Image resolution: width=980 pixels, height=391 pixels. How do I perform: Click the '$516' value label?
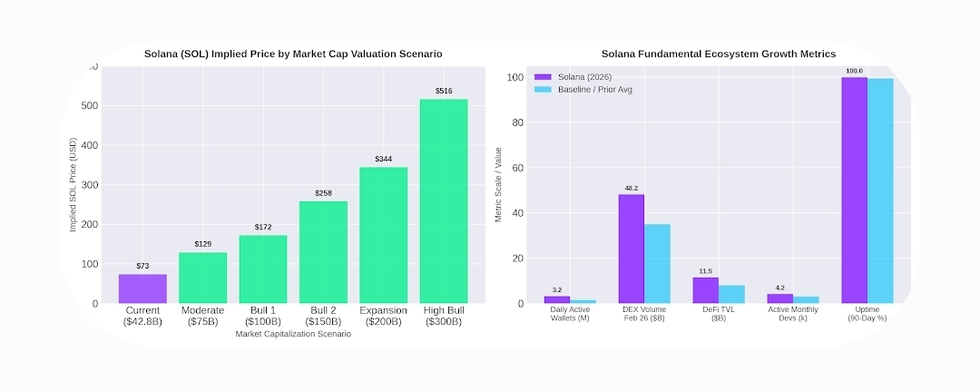pyautogui.click(x=444, y=92)
